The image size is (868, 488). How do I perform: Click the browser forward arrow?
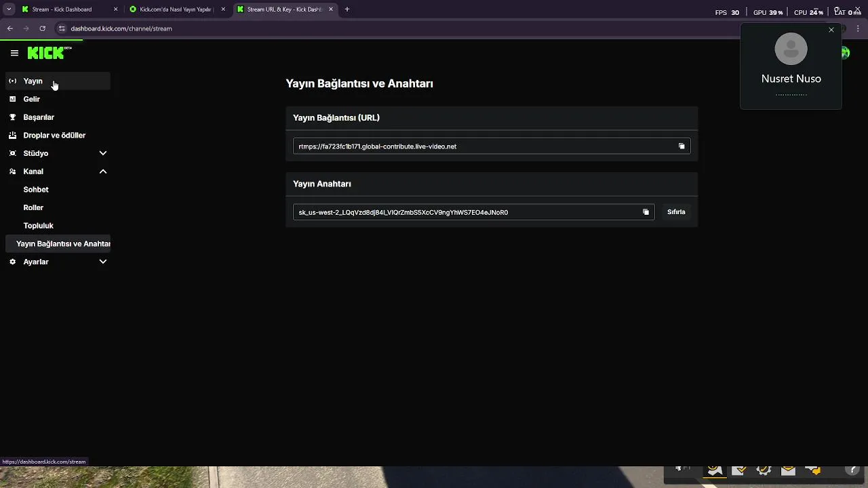coord(26,28)
